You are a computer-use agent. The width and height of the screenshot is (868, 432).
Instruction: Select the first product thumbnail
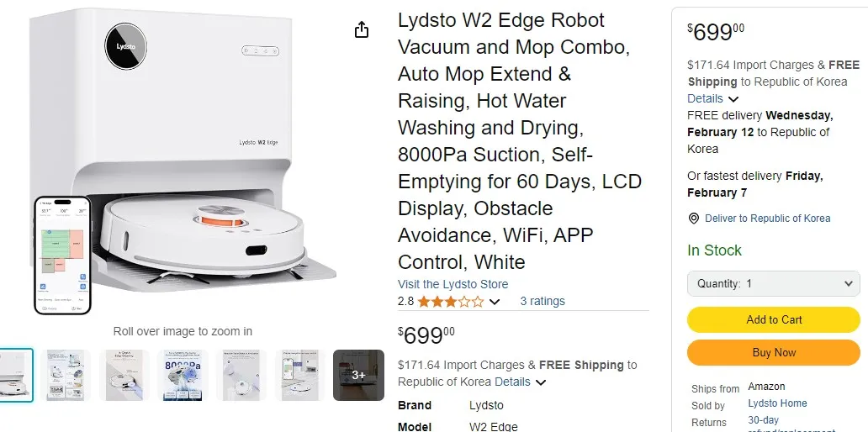15,375
